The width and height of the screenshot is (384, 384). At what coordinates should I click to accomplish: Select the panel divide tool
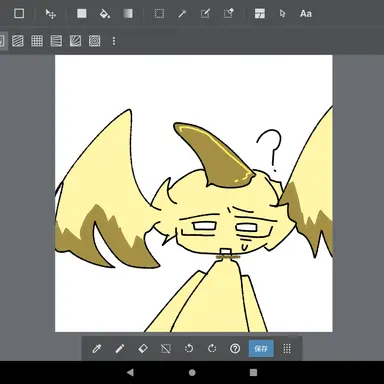pos(260,14)
